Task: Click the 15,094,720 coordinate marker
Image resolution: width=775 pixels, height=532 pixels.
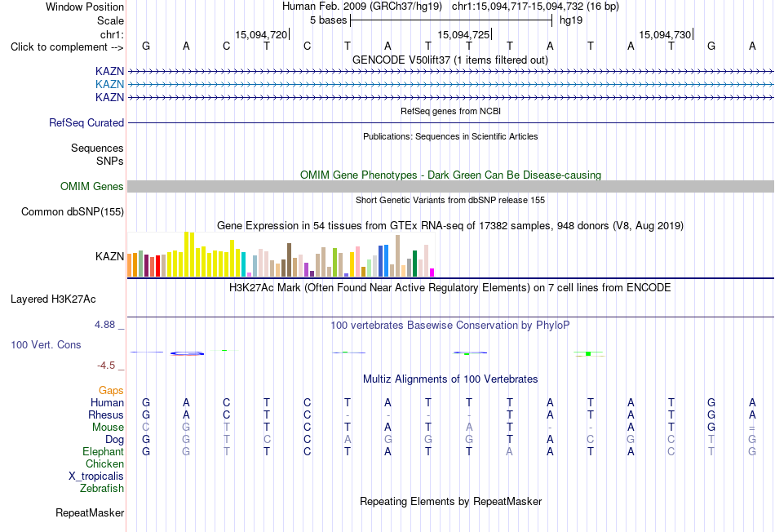Action: point(261,34)
